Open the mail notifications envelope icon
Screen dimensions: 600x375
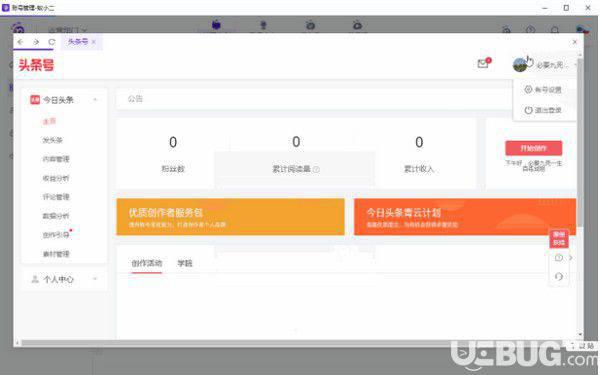click(483, 64)
